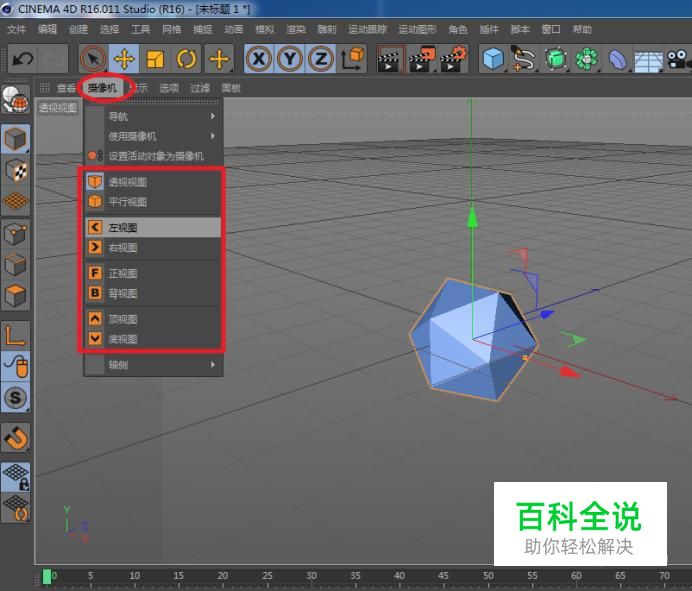Click the viewport 摄像机 menu

[102, 88]
